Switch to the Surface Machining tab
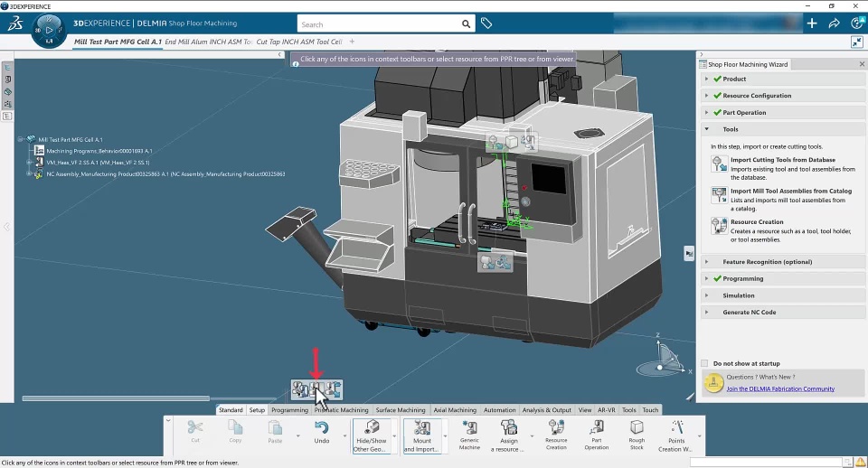Screen dimensions: 868x468 (x=401, y=410)
